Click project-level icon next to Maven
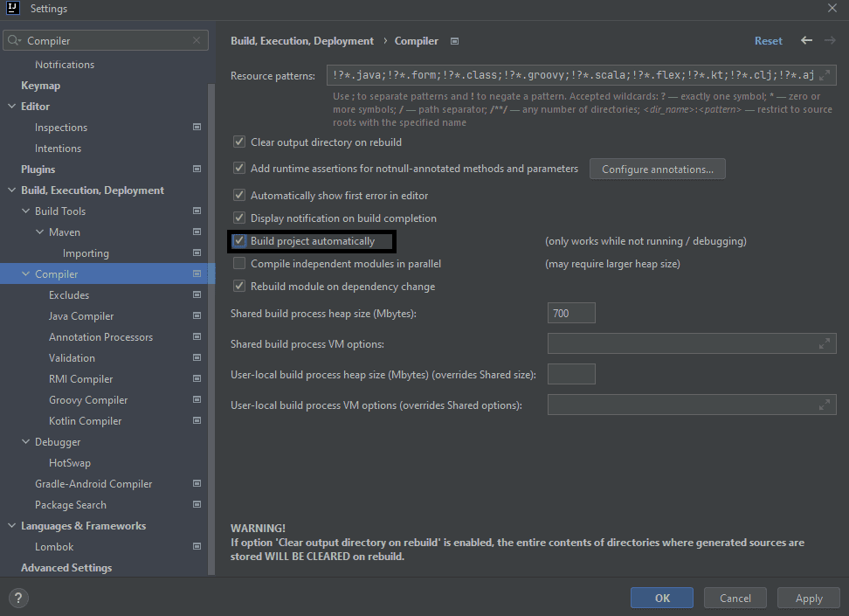 click(197, 232)
